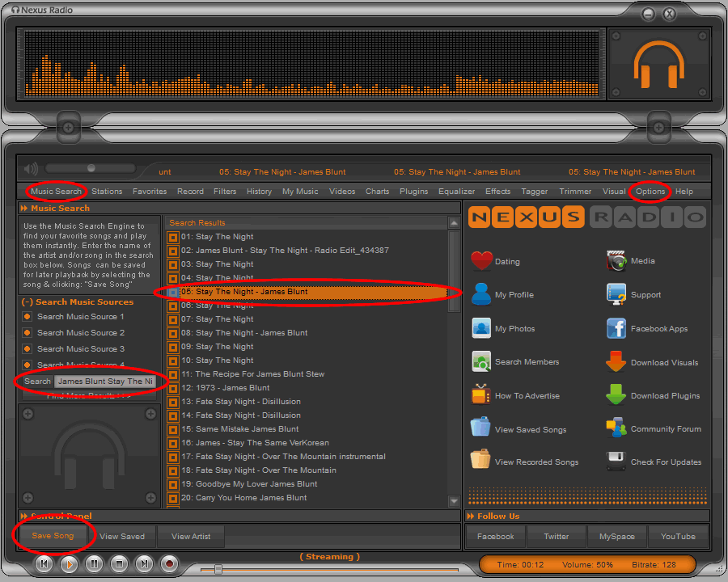Click the Download Visuals arrow icon
The height and width of the screenshot is (582, 728).
coord(616,362)
